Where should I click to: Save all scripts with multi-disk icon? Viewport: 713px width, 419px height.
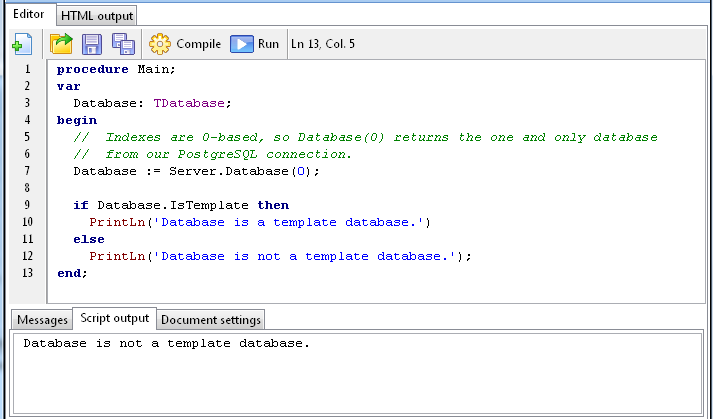[x=123, y=44]
